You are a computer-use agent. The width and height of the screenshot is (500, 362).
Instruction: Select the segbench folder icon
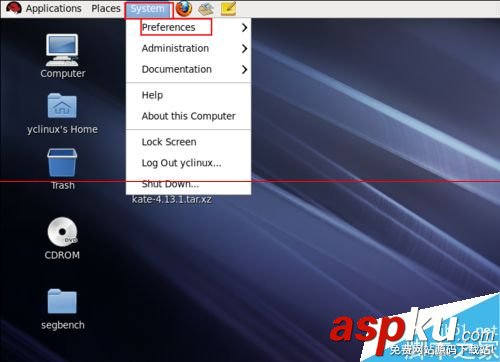coord(62,301)
